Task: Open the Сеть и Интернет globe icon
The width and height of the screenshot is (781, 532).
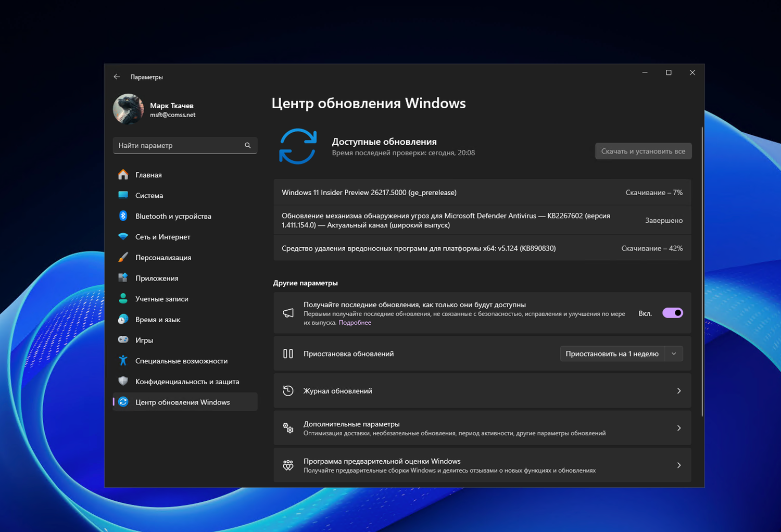Action: click(x=123, y=237)
